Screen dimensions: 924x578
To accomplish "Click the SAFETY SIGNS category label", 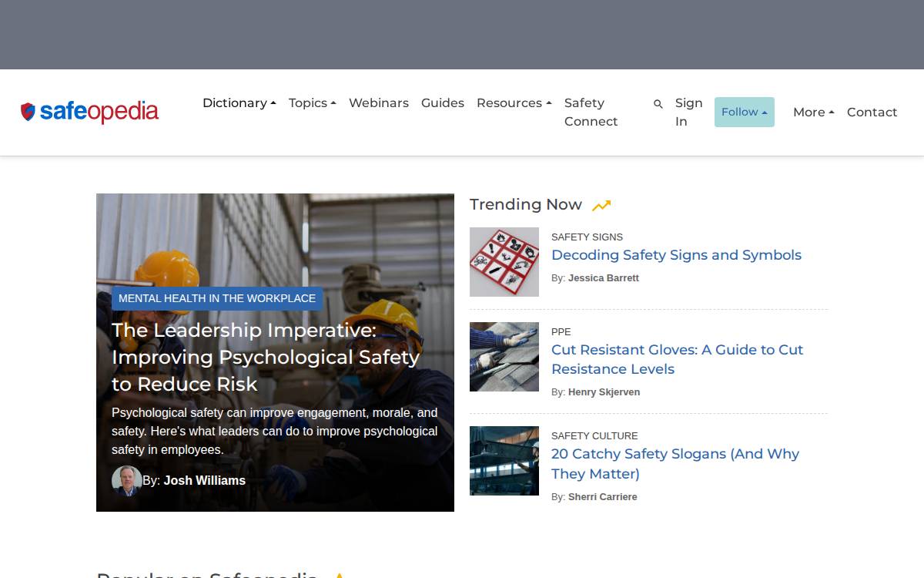I will coord(587,237).
